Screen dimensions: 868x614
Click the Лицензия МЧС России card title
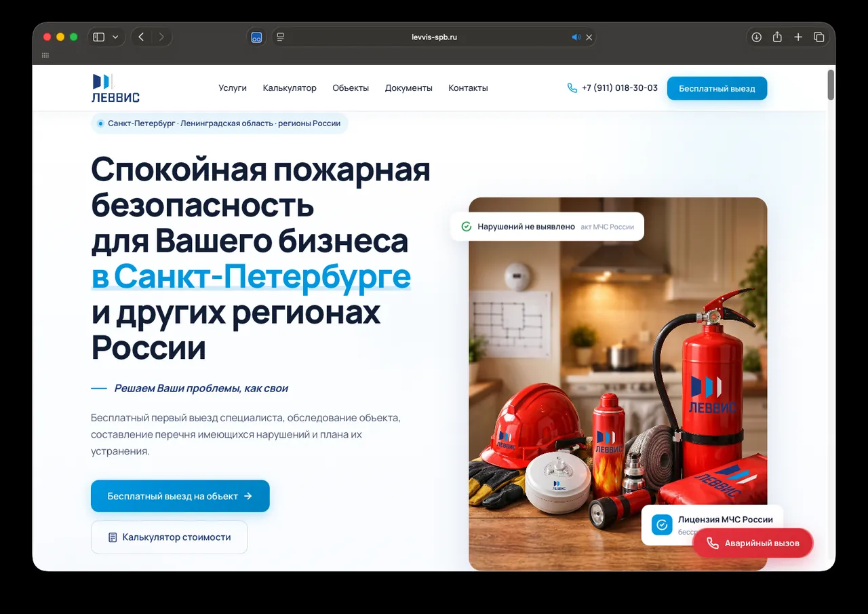(x=726, y=520)
